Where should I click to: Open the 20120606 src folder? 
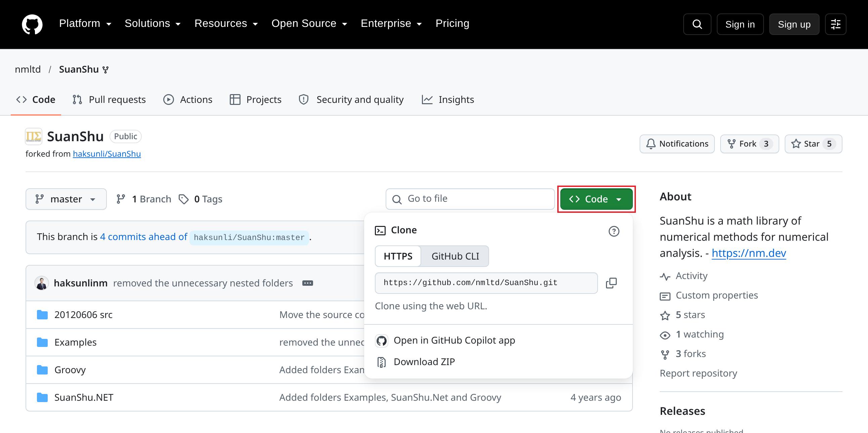[x=83, y=315]
